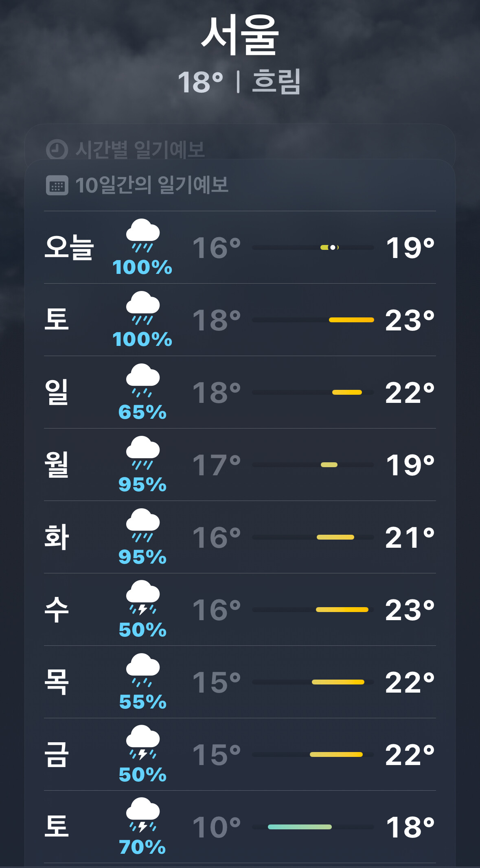Tap the rain cloud icon in 오늘 row
This screenshot has width=480, height=868.
pyautogui.click(x=142, y=236)
